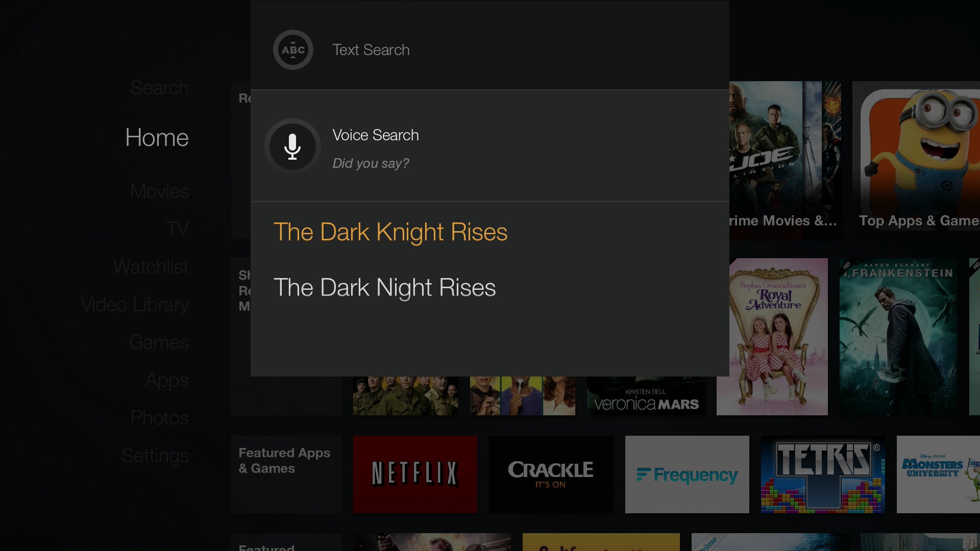Click the ABC Text Search icon
This screenshot has width=980, height=551.
pyautogui.click(x=293, y=50)
